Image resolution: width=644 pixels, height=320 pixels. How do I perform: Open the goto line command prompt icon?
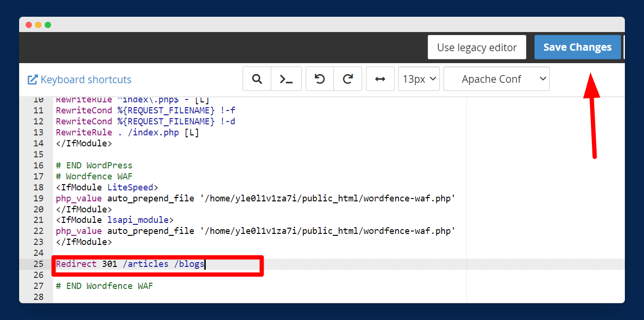pyautogui.click(x=286, y=79)
